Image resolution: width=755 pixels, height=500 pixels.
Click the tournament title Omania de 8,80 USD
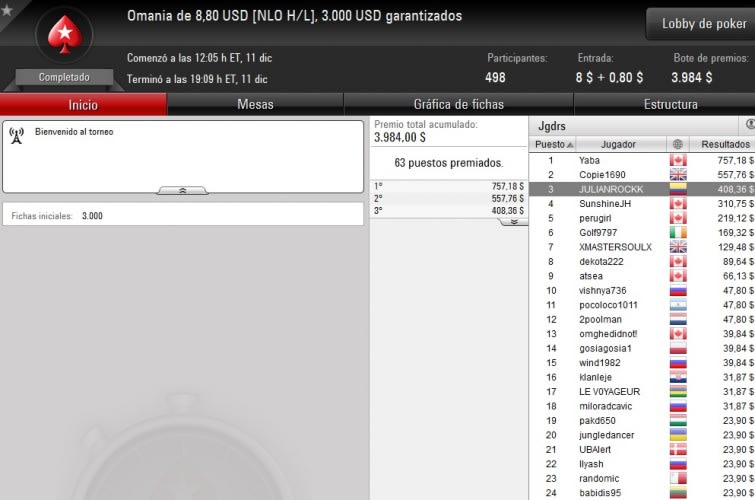(294, 16)
